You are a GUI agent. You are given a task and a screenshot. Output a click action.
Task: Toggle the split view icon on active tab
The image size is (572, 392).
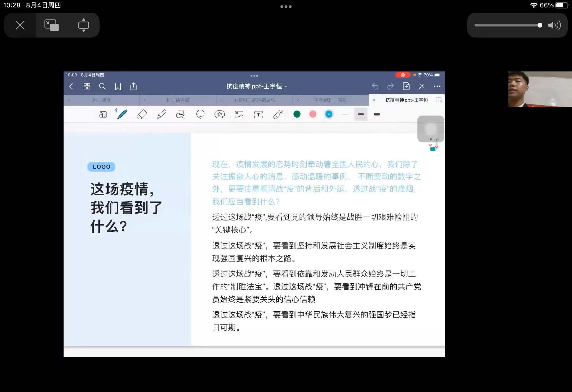tap(439, 100)
